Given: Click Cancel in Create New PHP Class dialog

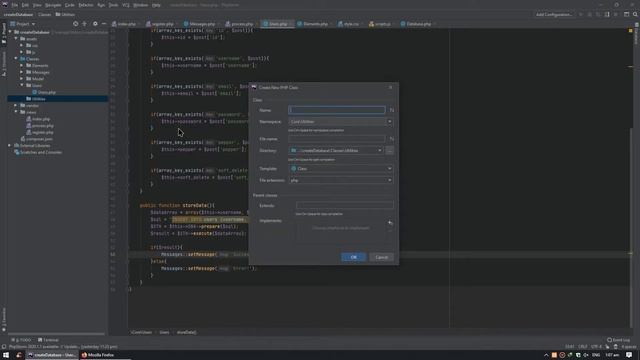Looking at the screenshot, I should tap(382, 257).
